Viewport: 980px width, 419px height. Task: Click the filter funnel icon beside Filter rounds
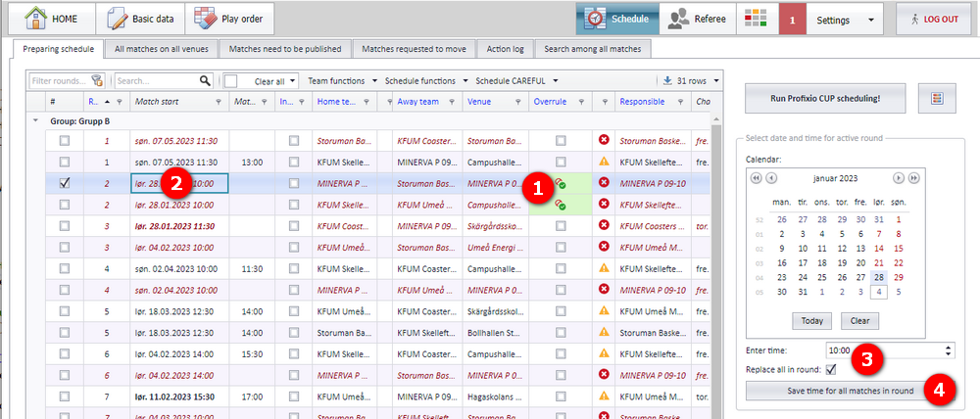click(97, 80)
